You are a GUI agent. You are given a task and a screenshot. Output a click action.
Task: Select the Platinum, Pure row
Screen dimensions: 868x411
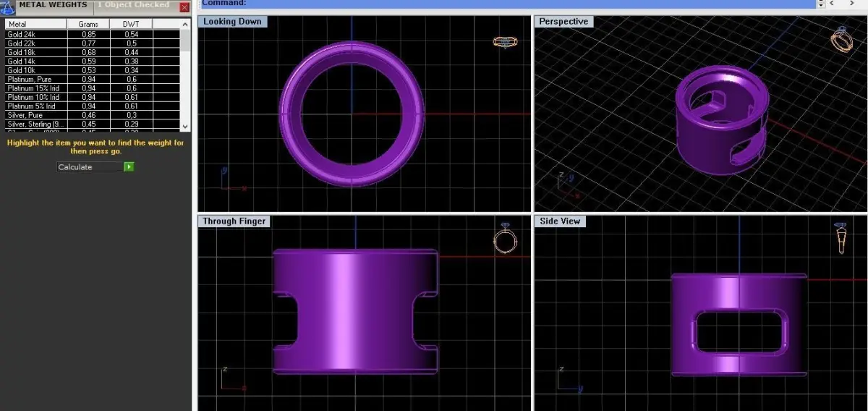(x=93, y=79)
